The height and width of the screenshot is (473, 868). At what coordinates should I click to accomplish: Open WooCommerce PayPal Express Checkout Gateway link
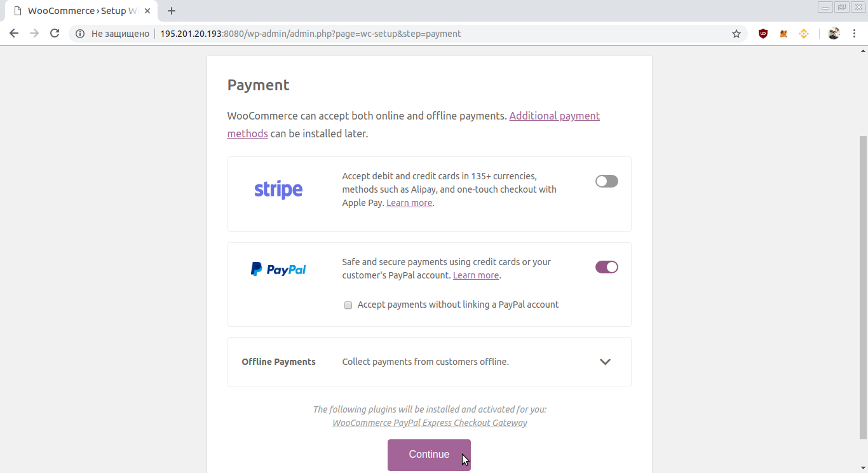[430, 423]
